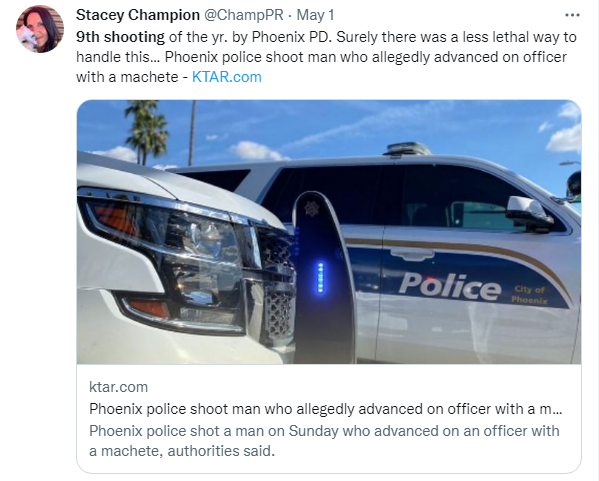Open the tweet's three-dot more options menu
The height and width of the screenshot is (481, 599).
coord(572,15)
